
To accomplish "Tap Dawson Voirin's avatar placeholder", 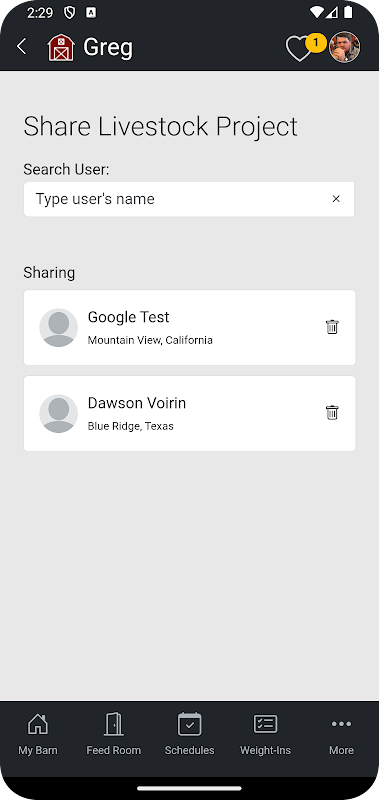I will coord(59,413).
